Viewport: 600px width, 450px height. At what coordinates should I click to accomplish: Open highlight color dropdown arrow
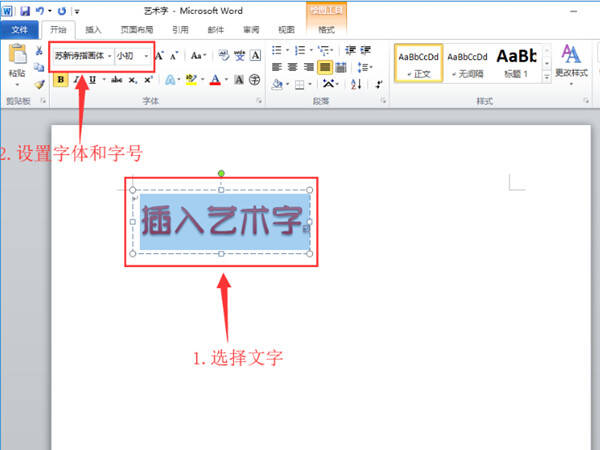pos(202,80)
